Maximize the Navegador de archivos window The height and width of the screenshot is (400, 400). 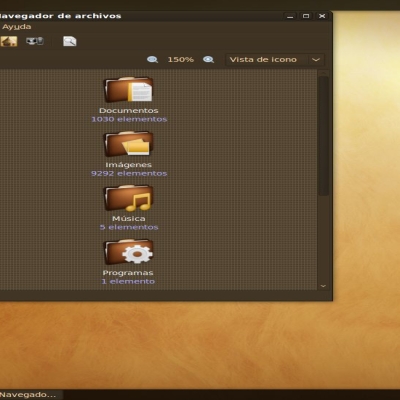[306, 16]
